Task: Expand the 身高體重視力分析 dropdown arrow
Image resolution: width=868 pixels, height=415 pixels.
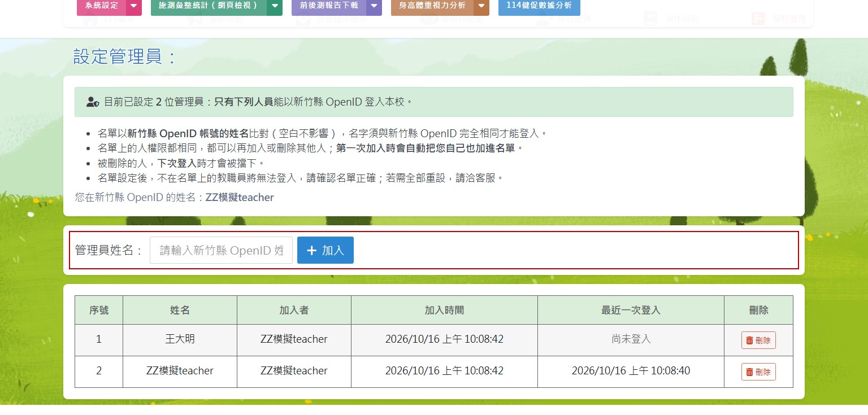Action: 481,6
